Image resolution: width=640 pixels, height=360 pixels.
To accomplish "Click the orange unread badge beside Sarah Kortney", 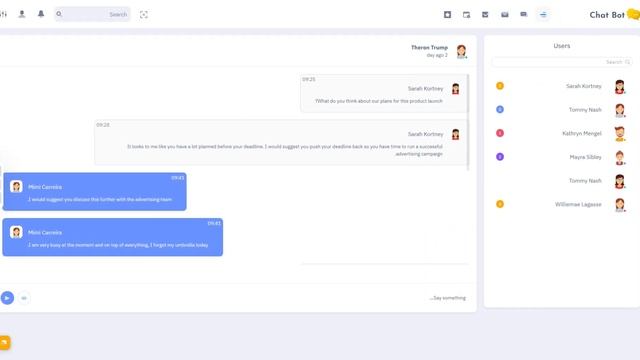I will (500, 86).
